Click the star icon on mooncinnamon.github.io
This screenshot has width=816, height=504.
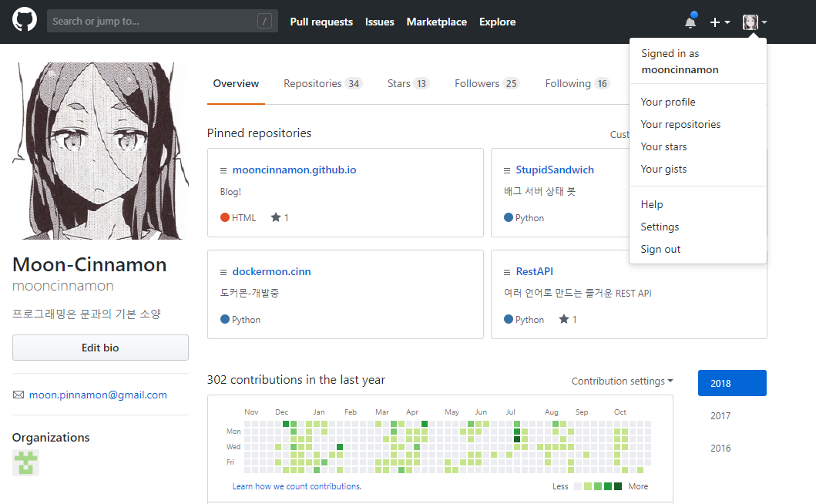tap(276, 217)
